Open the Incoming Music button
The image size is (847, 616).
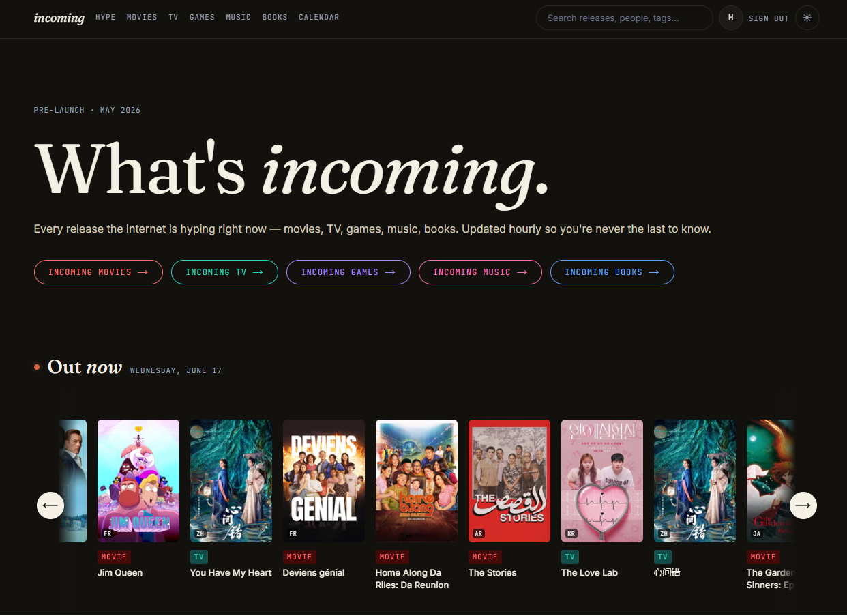(x=480, y=272)
